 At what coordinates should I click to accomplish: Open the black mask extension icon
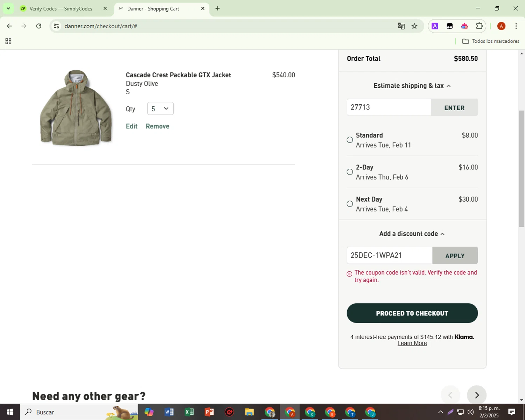pos(450,26)
